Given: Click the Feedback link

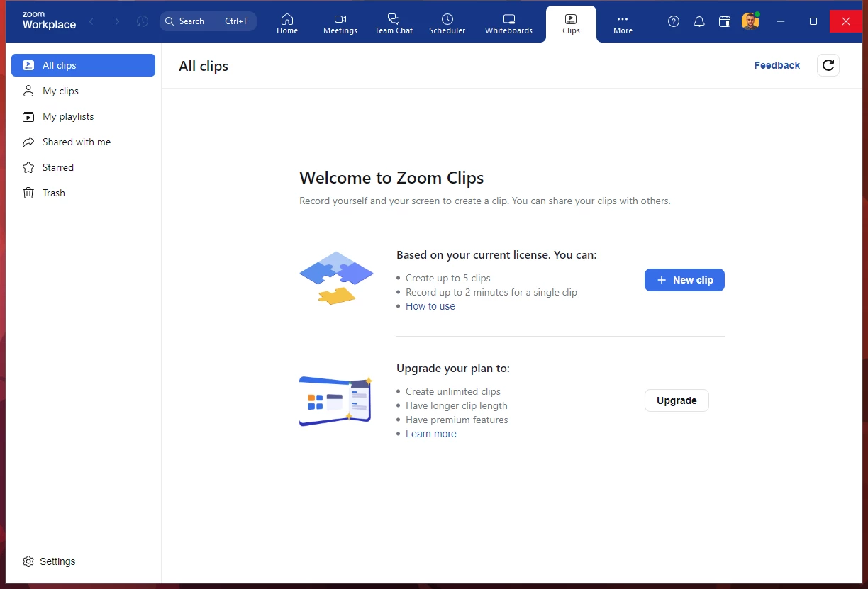Looking at the screenshot, I should click(x=777, y=65).
